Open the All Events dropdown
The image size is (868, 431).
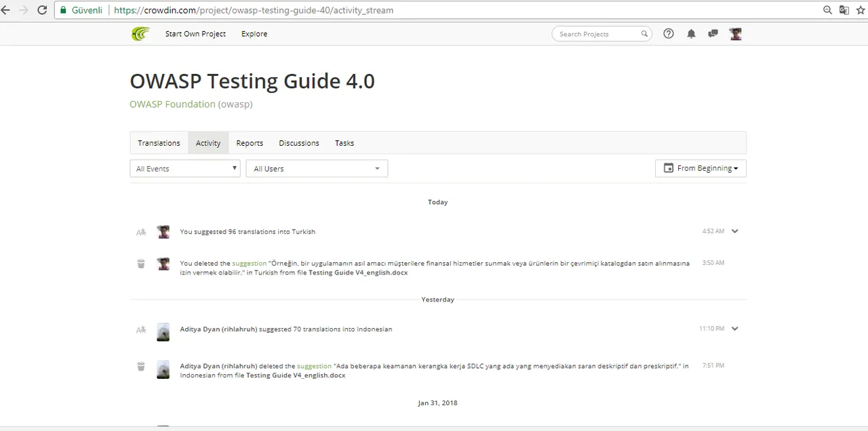[185, 169]
